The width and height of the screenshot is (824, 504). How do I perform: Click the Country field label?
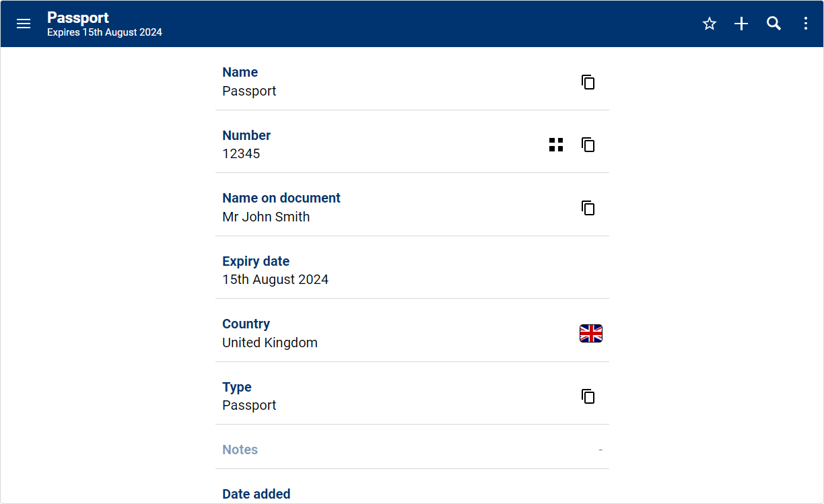click(x=246, y=324)
